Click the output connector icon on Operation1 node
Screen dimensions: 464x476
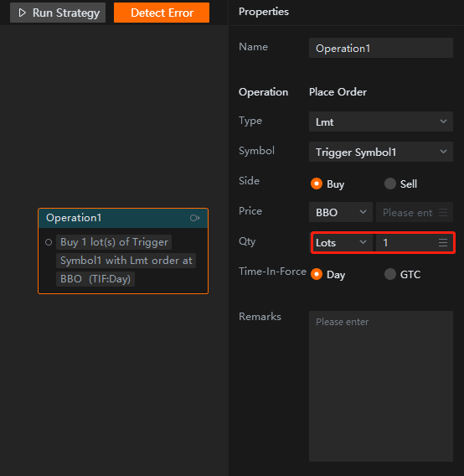pyautogui.click(x=195, y=218)
